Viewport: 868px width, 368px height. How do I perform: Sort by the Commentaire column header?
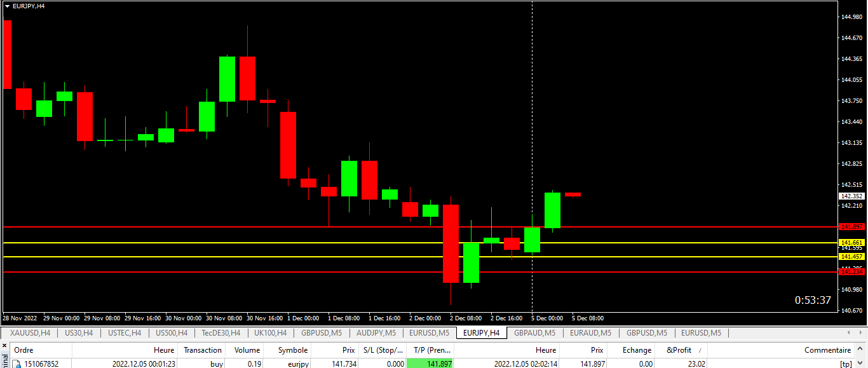[x=827, y=350]
